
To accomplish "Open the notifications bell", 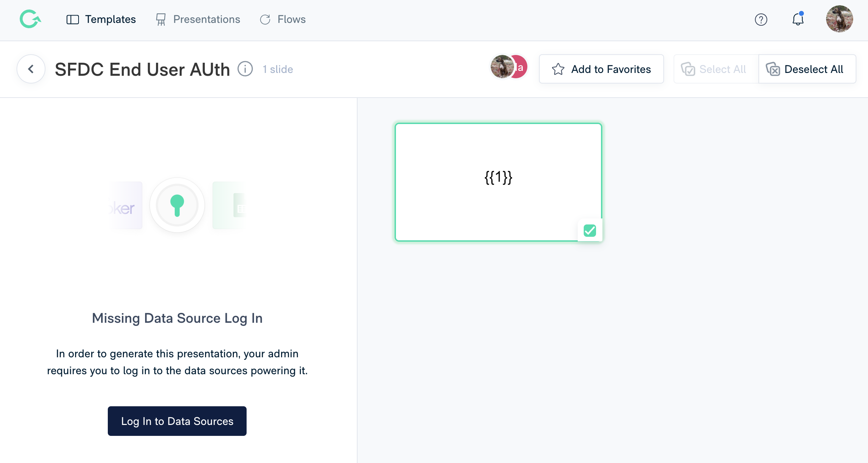I will pos(798,19).
